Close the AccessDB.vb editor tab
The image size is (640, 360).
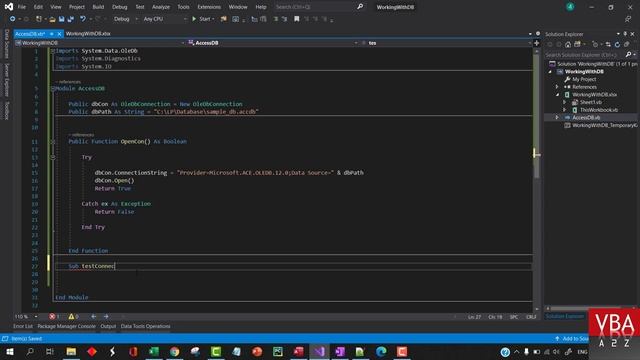point(59,33)
